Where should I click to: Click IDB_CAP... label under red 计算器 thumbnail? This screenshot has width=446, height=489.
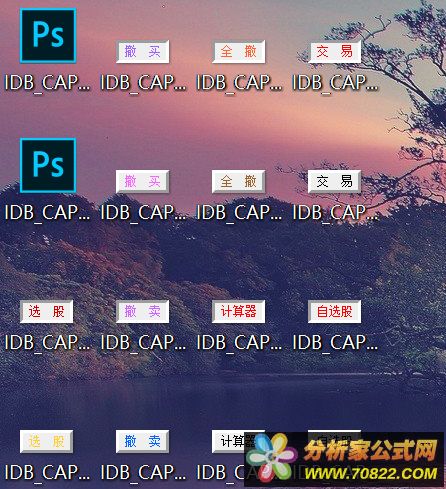(x=239, y=343)
